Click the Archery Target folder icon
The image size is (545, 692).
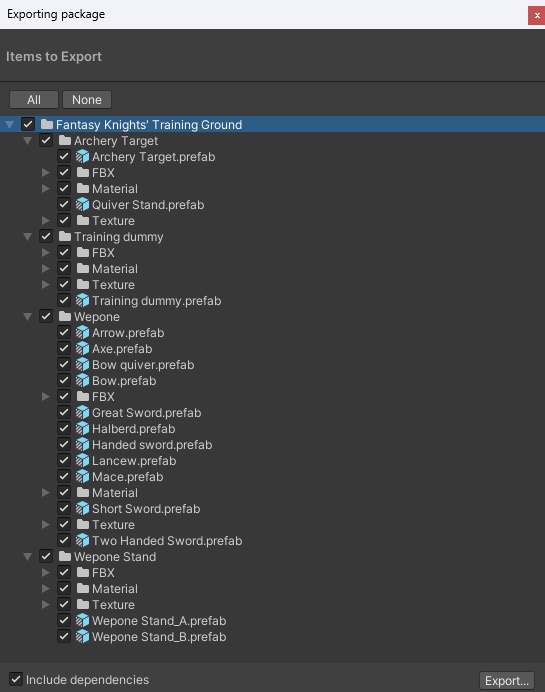[65, 140]
